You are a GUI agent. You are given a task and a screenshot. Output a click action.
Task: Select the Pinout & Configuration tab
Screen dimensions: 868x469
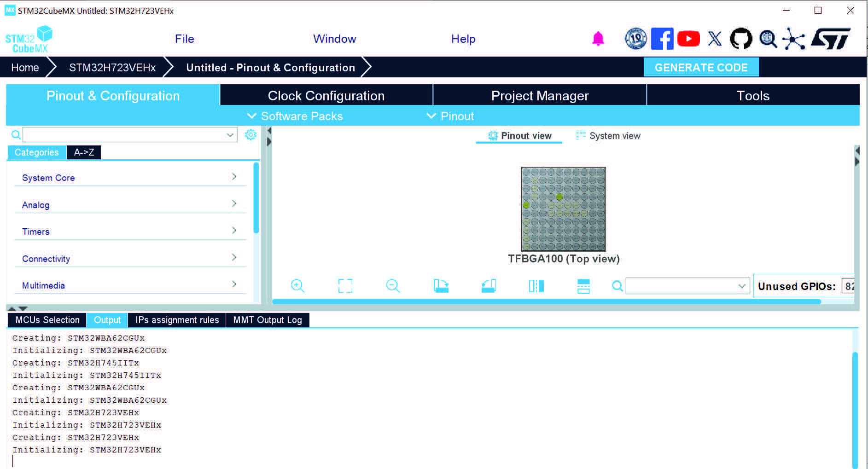pos(113,95)
